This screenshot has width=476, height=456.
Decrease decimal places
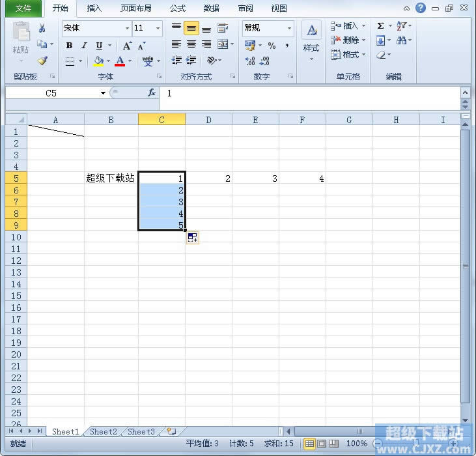coord(265,61)
